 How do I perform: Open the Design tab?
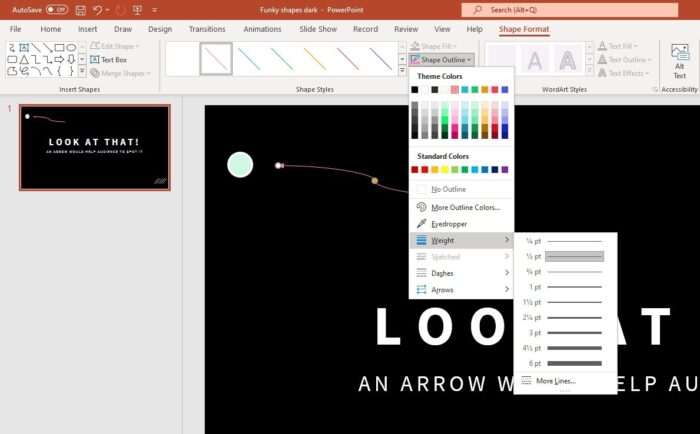[160, 29]
